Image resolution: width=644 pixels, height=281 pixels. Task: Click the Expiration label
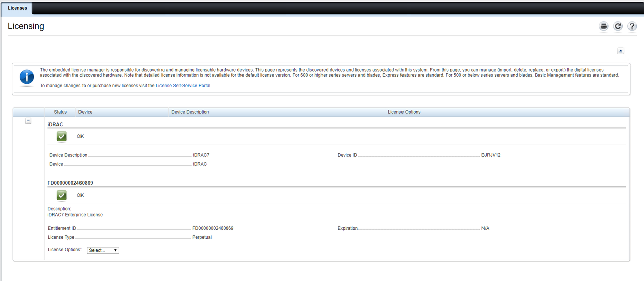348,228
